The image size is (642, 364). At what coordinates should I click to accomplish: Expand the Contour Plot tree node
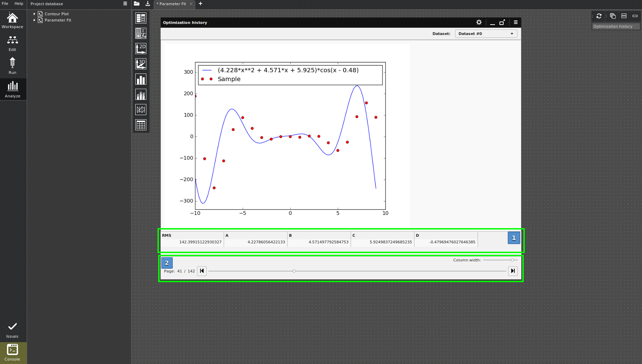34,14
